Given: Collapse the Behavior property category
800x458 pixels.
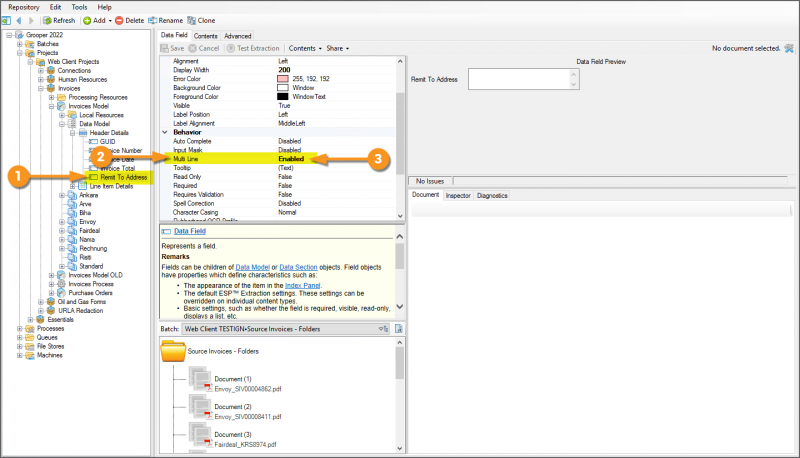Looking at the screenshot, I should (165, 132).
